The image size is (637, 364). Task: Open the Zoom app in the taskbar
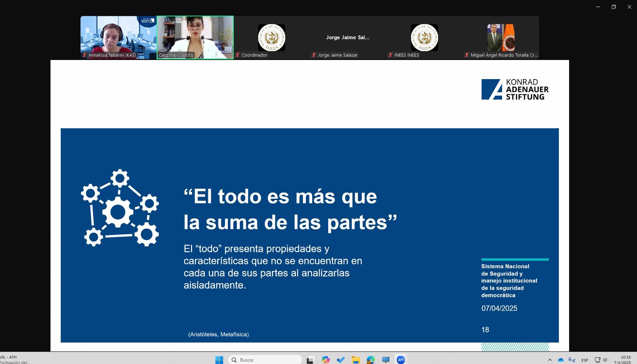coord(401,360)
